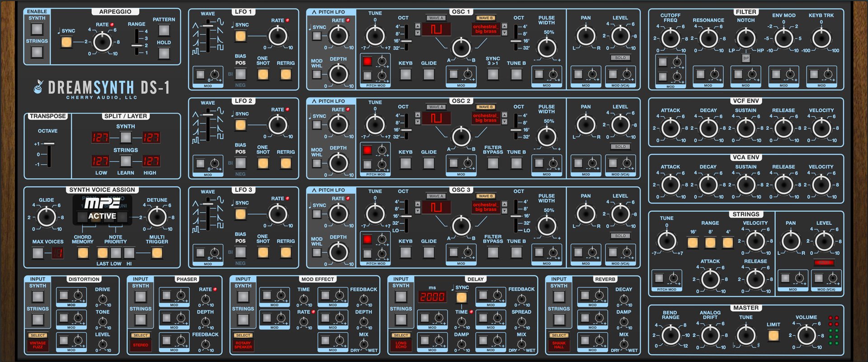This screenshot has height=362, width=868.
Task: Toggle LFO 2 Retrig button
Action: point(286,163)
